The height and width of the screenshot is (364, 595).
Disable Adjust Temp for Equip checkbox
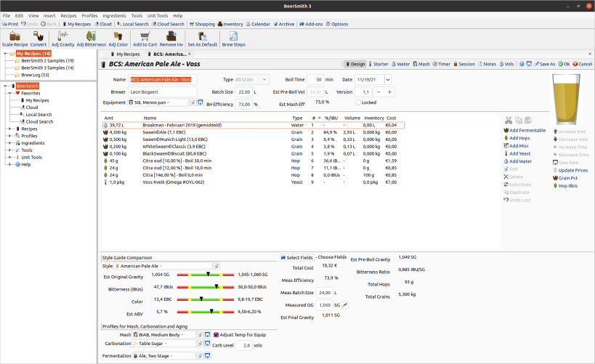click(x=216, y=335)
